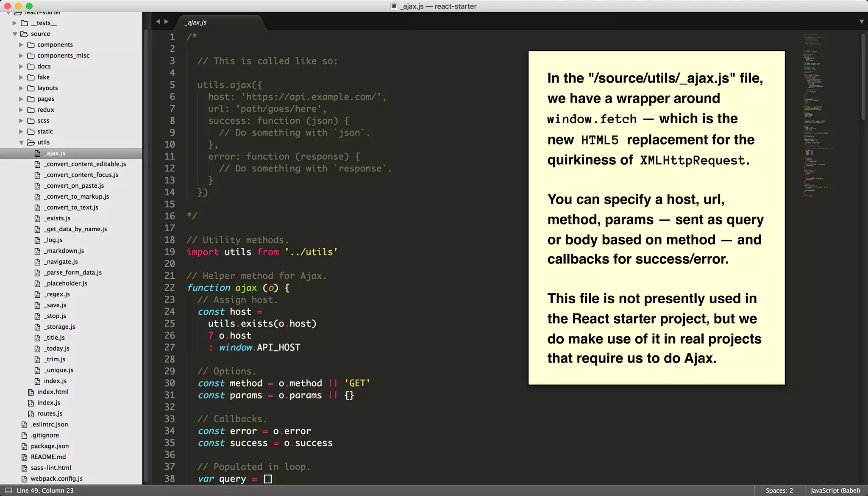
Task: Click the editor vertical scrollbar
Action: click(x=863, y=76)
